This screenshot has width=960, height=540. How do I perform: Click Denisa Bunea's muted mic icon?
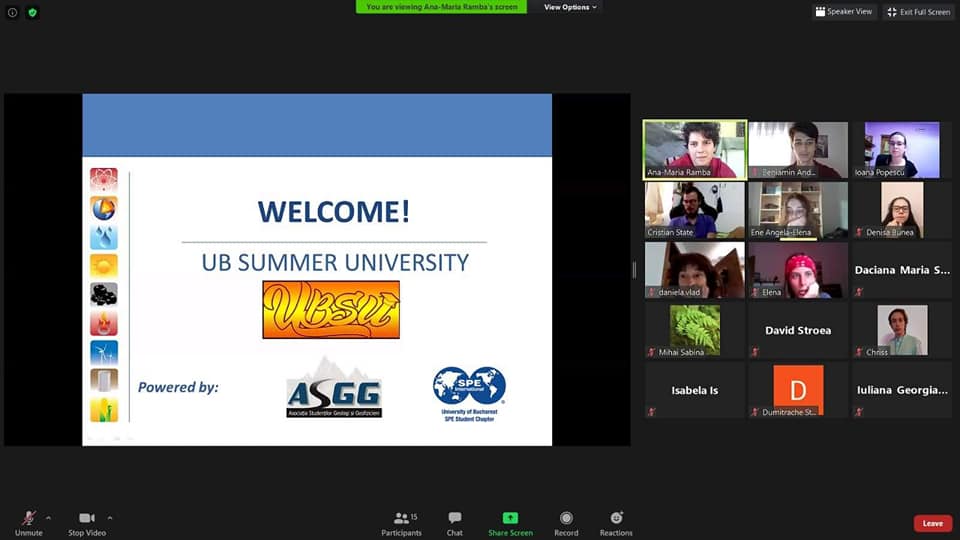(x=859, y=232)
